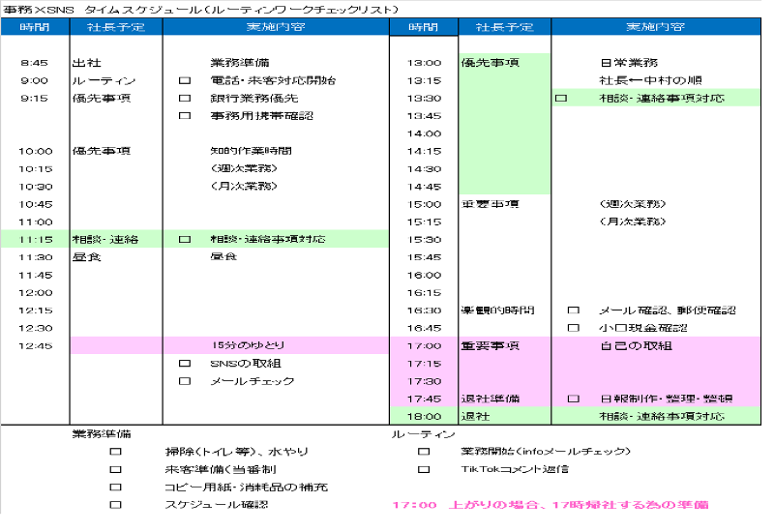
Task: Toggle the 11:15 相談・連絡事項対応 checkbox
Action: click(x=185, y=239)
